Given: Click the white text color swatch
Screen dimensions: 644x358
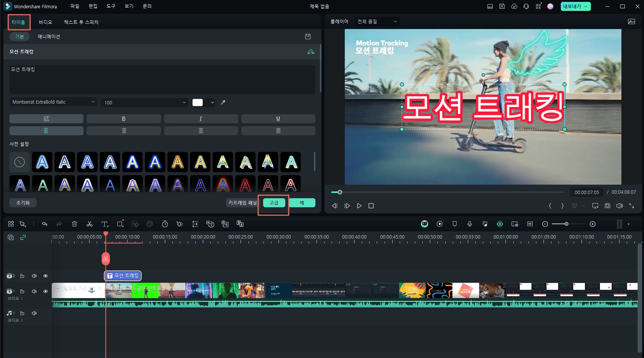Looking at the screenshot, I should click(198, 103).
